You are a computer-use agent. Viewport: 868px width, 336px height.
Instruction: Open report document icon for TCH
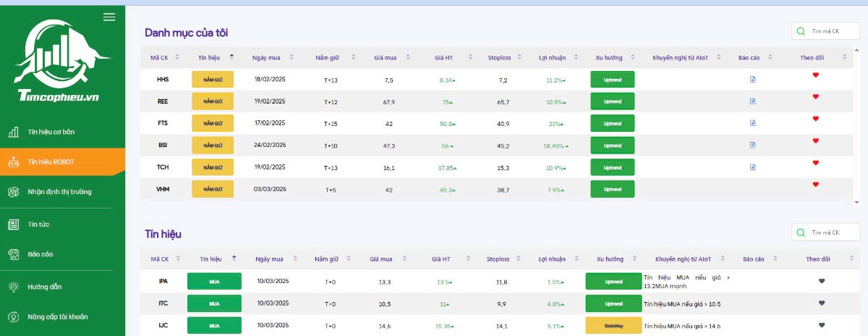click(x=752, y=167)
